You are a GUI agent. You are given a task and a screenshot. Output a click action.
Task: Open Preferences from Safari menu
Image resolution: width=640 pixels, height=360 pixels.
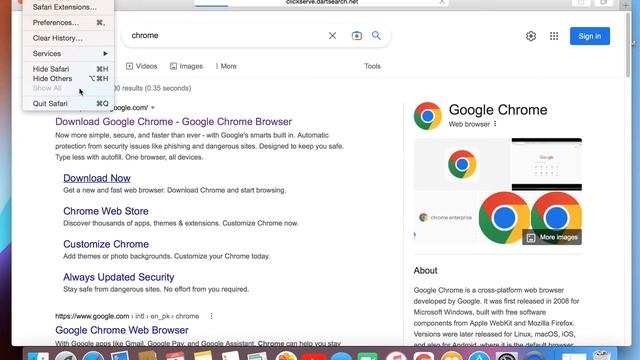[68, 22]
